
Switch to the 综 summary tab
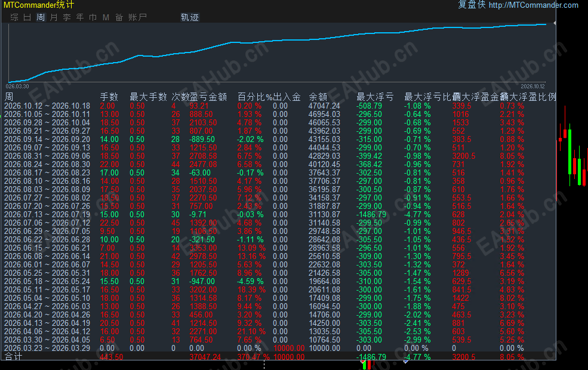[x=14, y=17]
